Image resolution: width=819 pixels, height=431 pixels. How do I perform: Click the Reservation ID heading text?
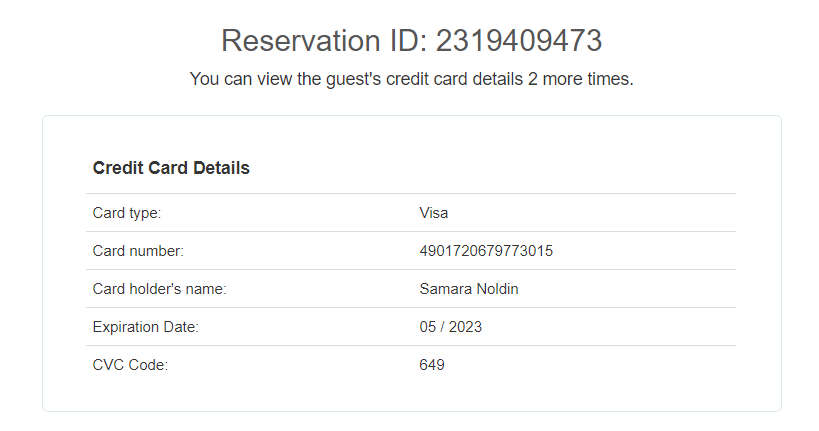411,41
